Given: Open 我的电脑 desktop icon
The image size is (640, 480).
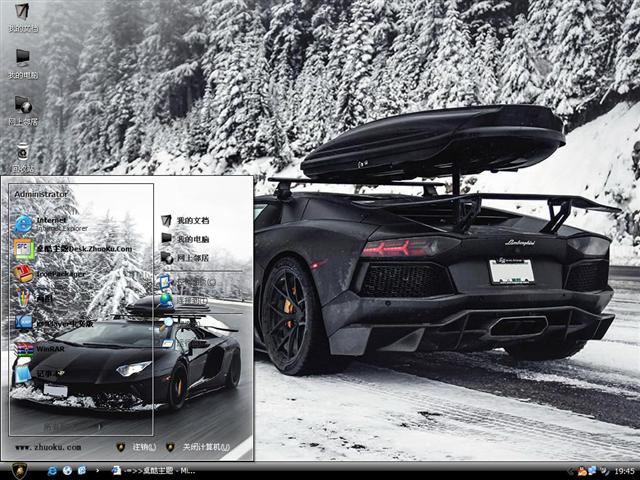Looking at the screenshot, I should 23,64.
